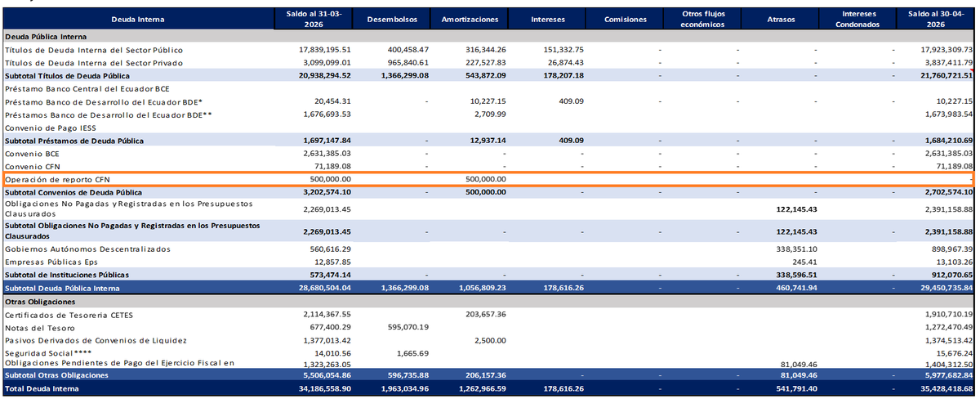
Task: Select "Subtotal Convenios de Deuda Pública" label
Action: click(x=73, y=192)
